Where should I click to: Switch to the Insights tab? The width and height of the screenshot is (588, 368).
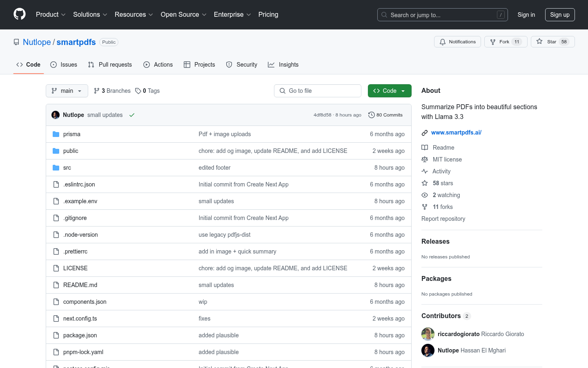coord(283,65)
